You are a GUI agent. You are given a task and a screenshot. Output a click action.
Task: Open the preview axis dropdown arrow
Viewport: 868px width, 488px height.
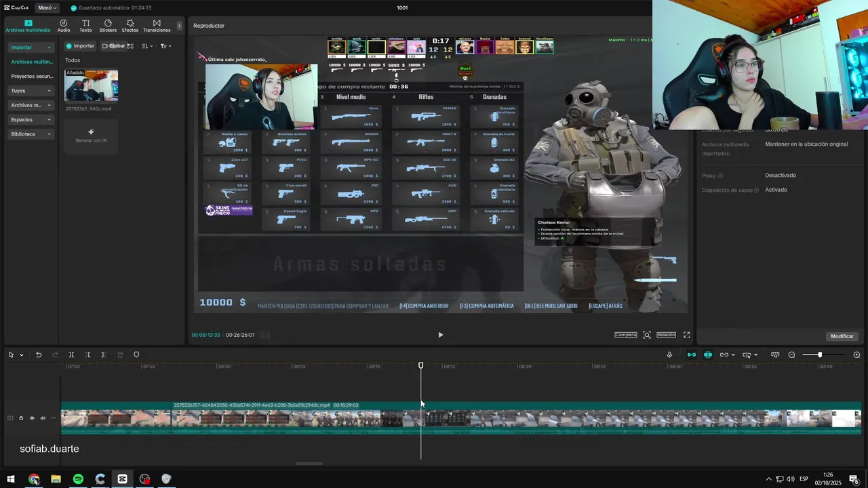(756, 355)
